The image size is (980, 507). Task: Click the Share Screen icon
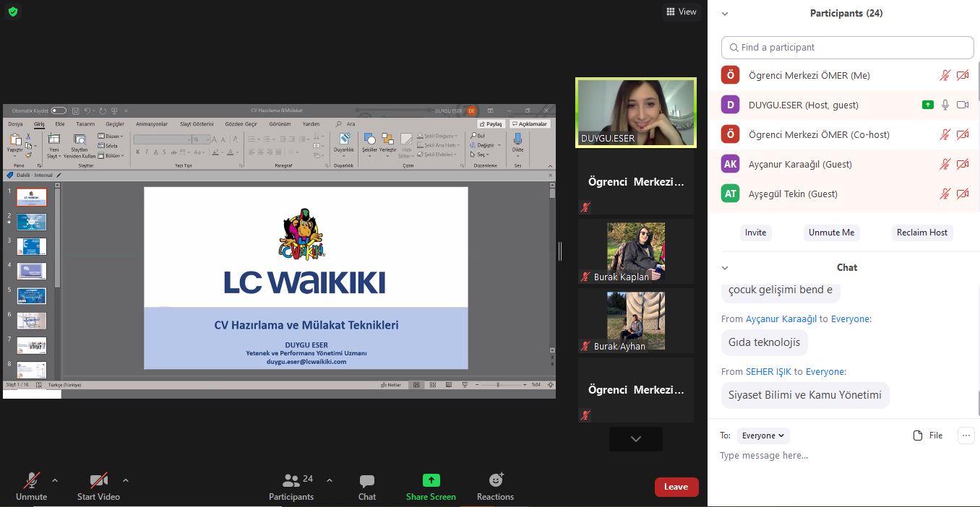tap(431, 480)
